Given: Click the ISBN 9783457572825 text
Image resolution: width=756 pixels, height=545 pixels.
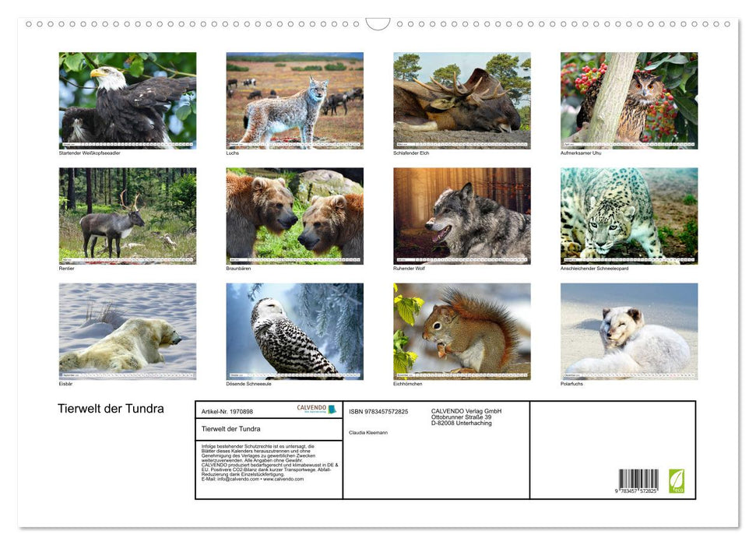Looking at the screenshot, I should click(x=378, y=412).
